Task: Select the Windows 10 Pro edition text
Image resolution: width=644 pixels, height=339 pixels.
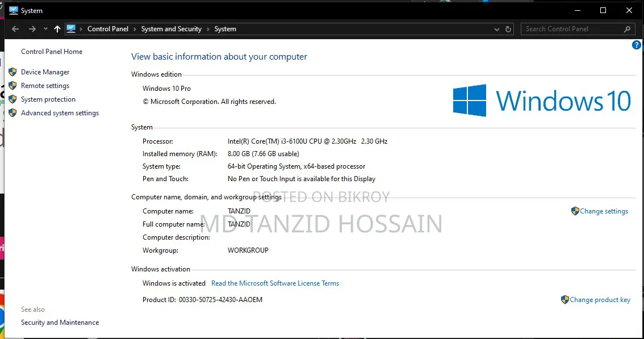Action: 166,89
